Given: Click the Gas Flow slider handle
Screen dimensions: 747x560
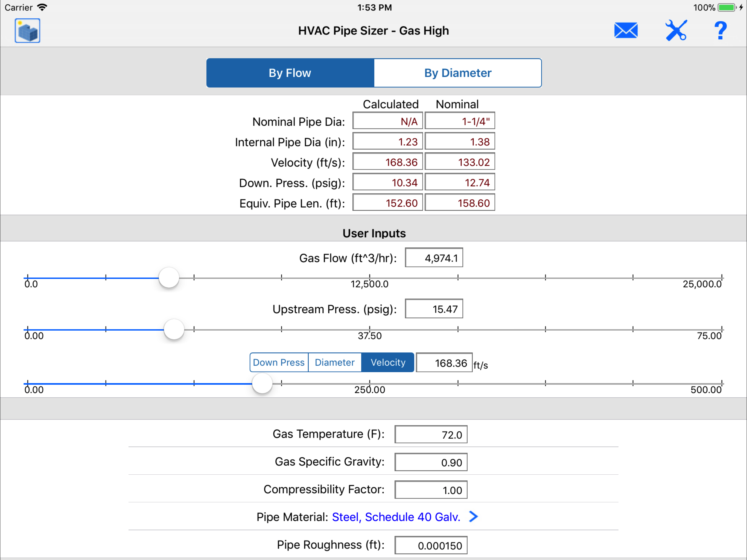Looking at the screenshot, I should 169,278.
